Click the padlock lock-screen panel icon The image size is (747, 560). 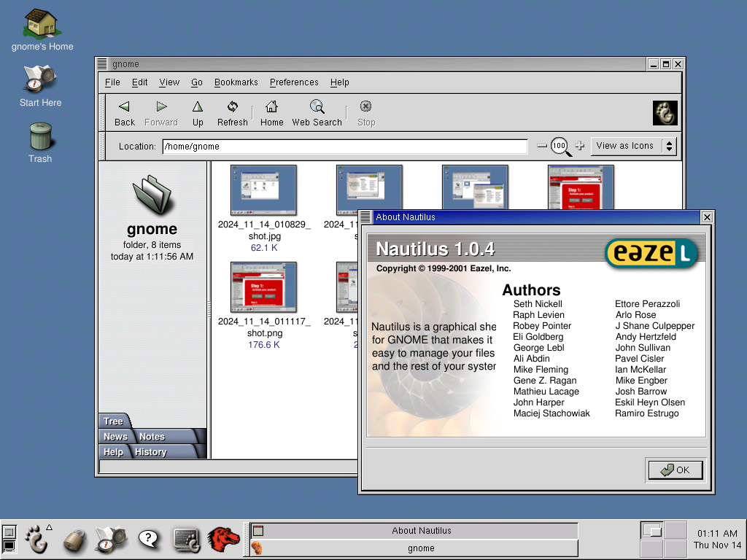pos(74,540)
